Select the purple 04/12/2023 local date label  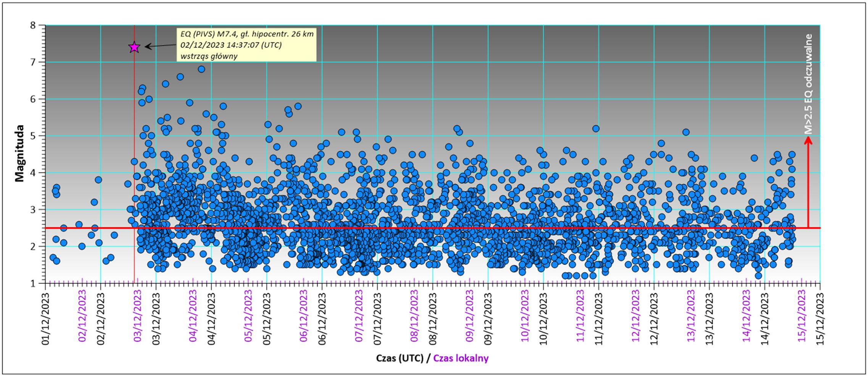click(x=193, y=316)
